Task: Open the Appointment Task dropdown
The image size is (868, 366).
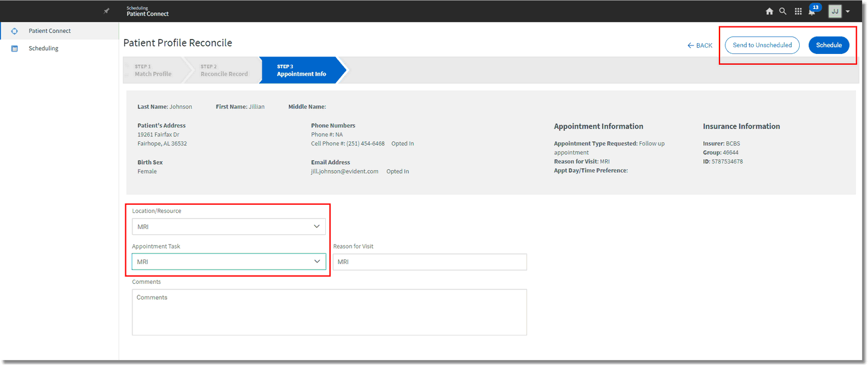Action: pos(229,262)
